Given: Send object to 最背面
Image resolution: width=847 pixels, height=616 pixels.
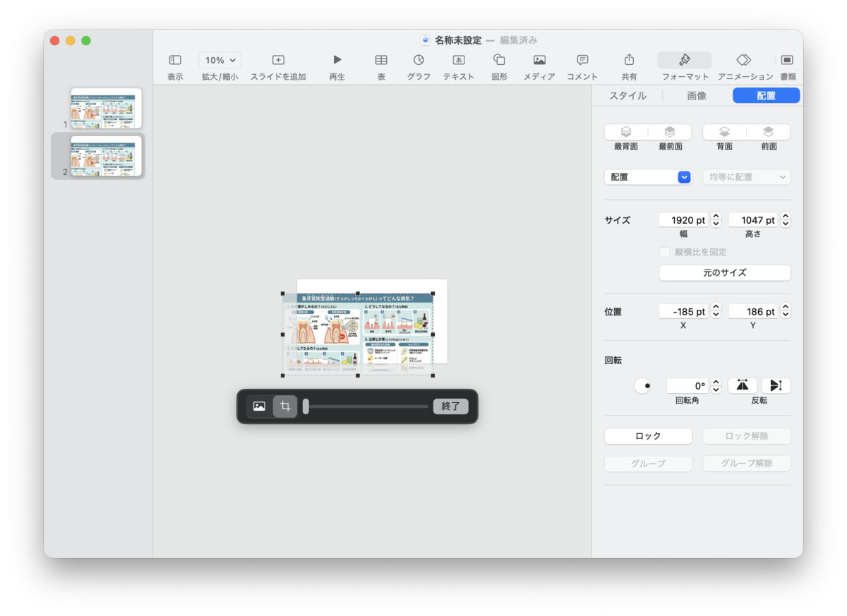Looking at the screenshot, I should [626, 132].
